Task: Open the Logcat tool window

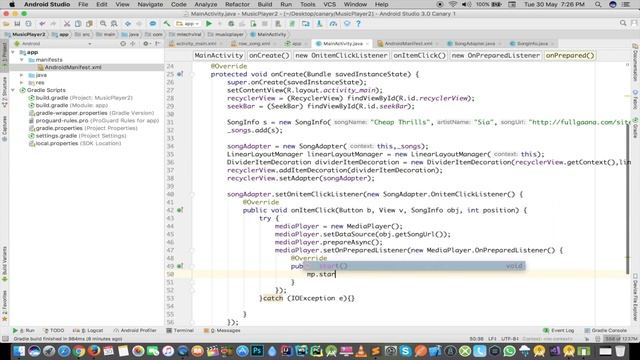Action: [x=88, y=330]
